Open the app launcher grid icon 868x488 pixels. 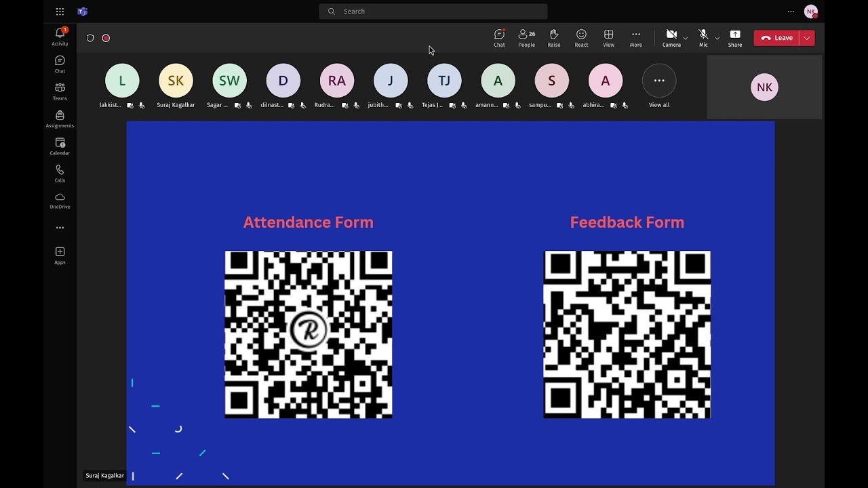tap(60, 12)
